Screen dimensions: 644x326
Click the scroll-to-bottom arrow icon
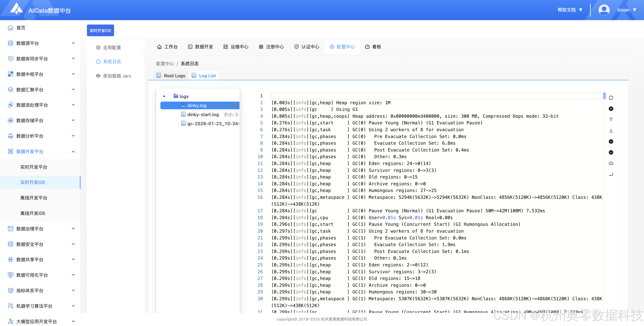tap(611, 130)
